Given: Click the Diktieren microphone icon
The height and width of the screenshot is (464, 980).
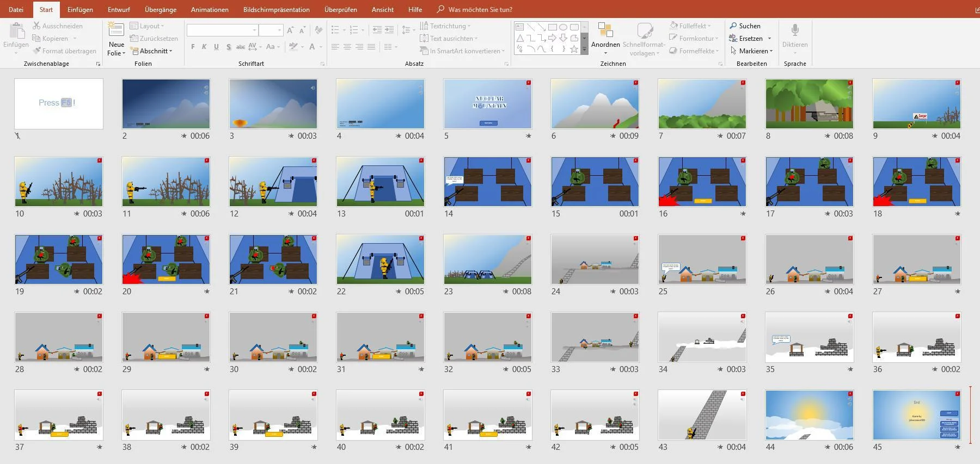Looking at the screenshot, I should pyautogui.click(x=795, y=30).
